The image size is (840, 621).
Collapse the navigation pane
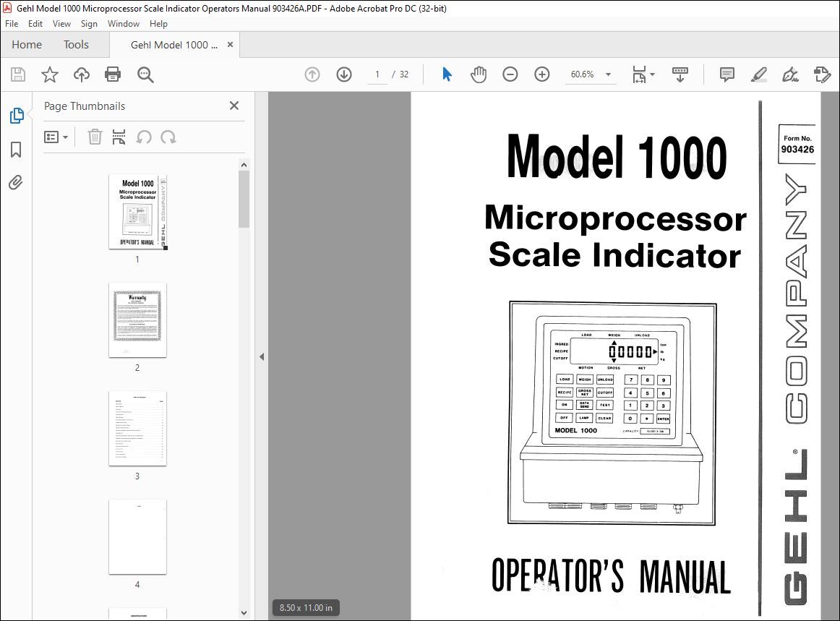click(261, 356)
